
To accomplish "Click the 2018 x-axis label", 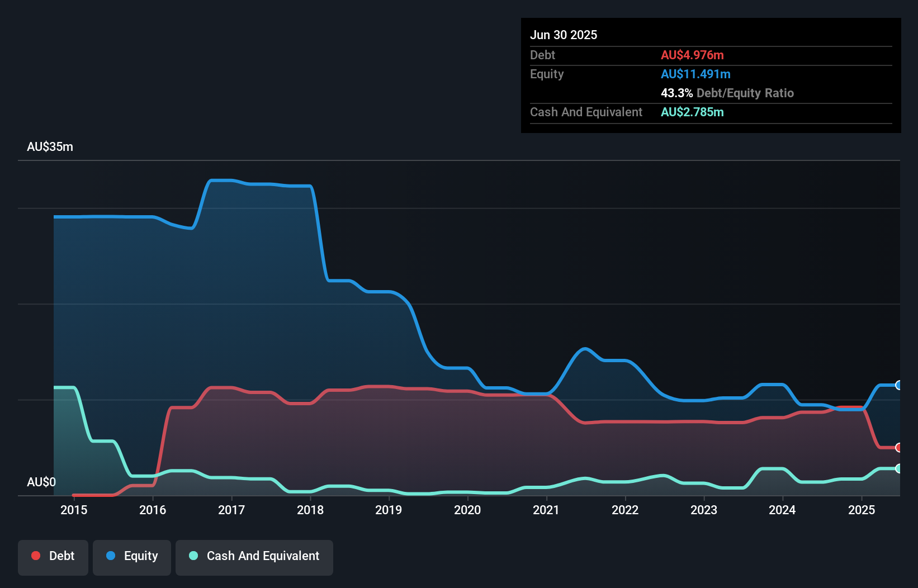I will (310, 510).
